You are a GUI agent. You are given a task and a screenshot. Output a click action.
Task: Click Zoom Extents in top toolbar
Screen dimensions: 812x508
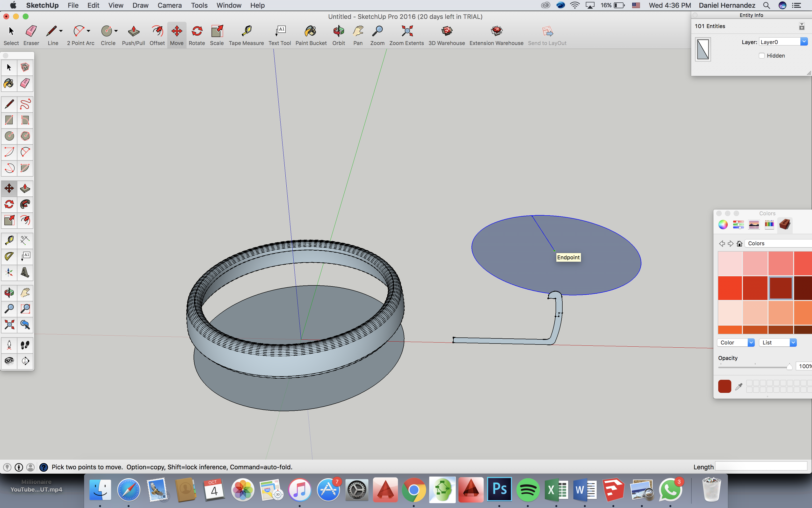coord(406,35)
